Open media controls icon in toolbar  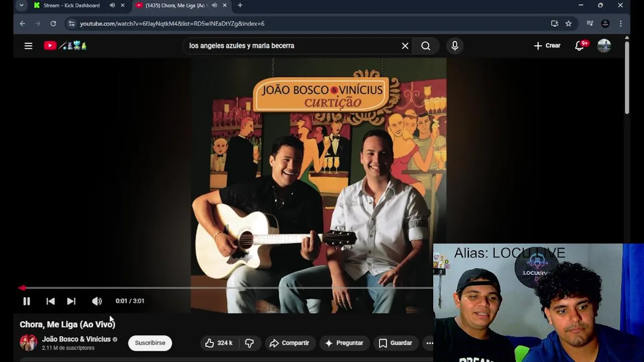[x=590, y=24]
